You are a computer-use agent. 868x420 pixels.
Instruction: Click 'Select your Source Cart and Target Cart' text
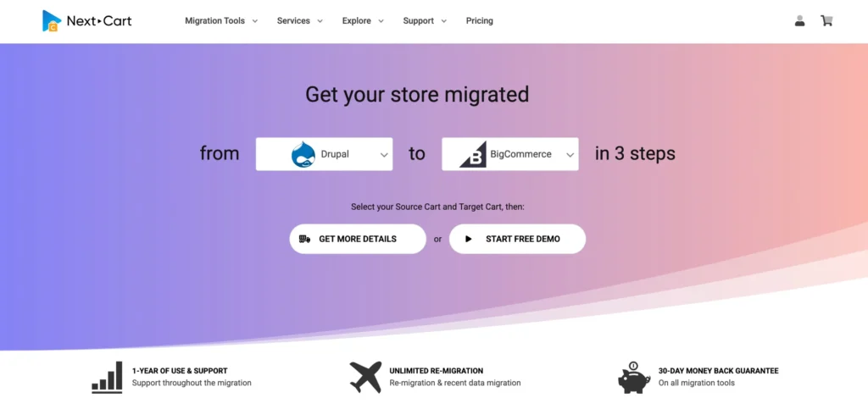[x=437, y=207]
